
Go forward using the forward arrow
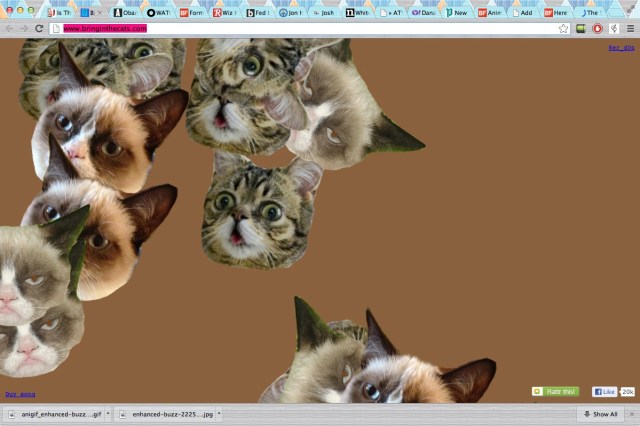click(x=24, y=29)
